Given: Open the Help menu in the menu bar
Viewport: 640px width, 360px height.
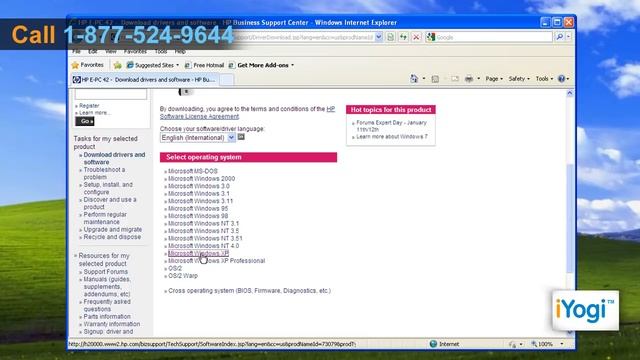Looking at the screenshot, I should [180, 51].
